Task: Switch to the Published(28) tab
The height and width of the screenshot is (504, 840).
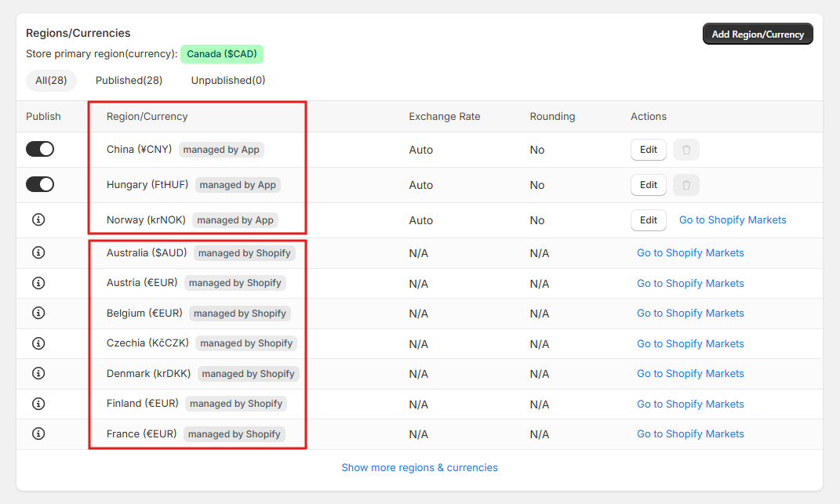Action: pos(129,80)
